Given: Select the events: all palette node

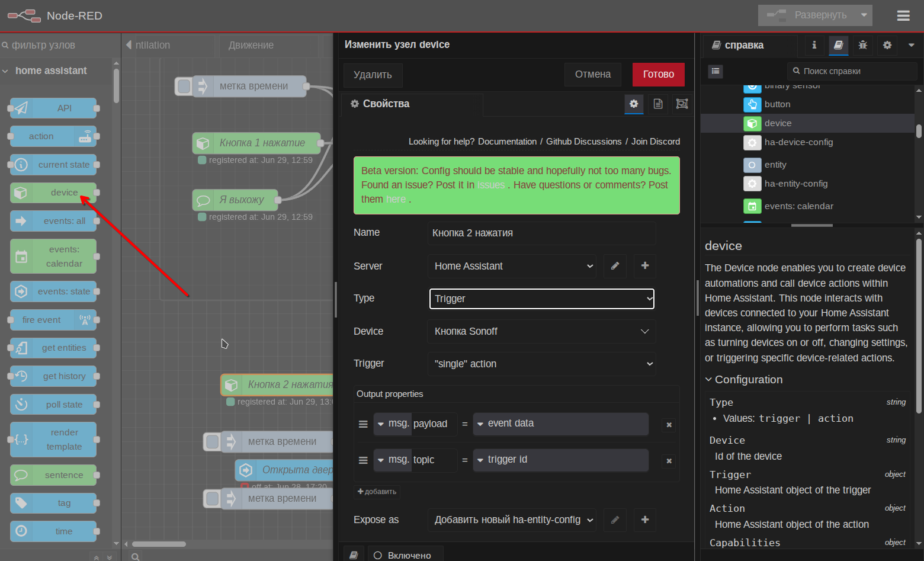Looking at the screenshot, I should [x=53, y=221].
